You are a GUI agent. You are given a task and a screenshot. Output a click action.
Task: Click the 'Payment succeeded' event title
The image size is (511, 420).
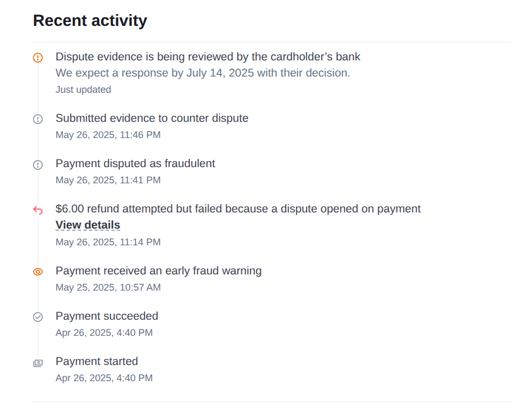click(x=107, y=316)
